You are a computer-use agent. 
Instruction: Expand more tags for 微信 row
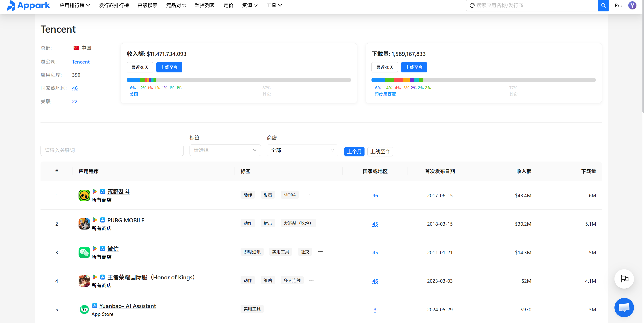click(320, 252)
